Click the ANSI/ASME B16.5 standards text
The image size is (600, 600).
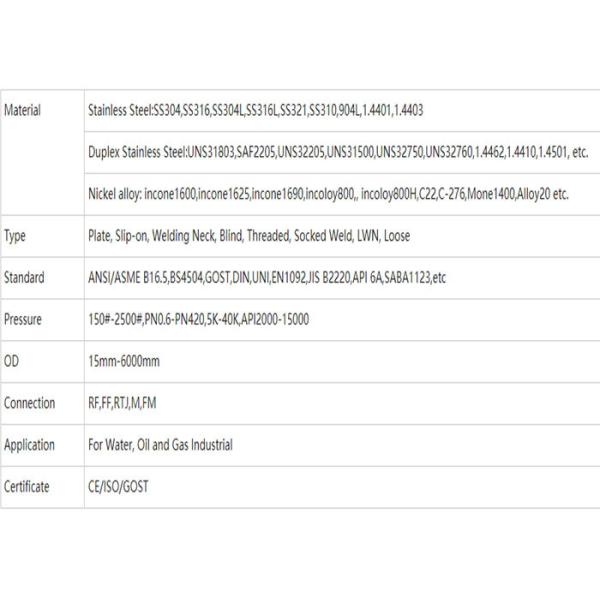coord(267,277)
